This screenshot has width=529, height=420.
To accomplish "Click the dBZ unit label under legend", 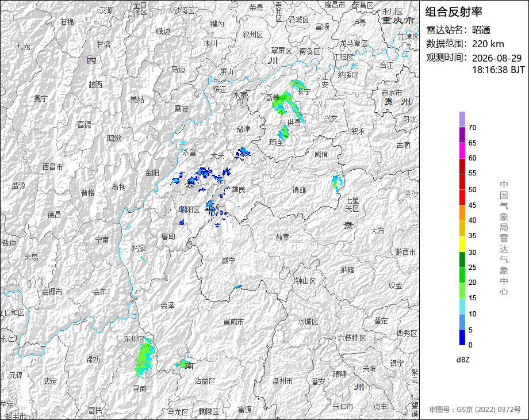I will 463,360.
